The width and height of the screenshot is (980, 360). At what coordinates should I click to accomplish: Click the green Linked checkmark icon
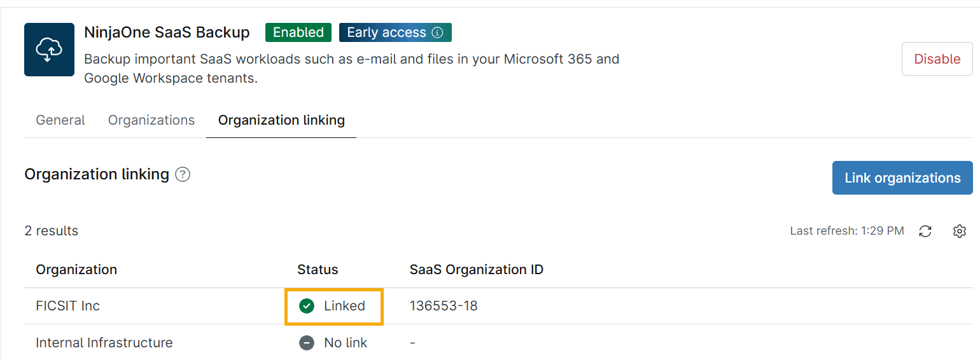307,307
